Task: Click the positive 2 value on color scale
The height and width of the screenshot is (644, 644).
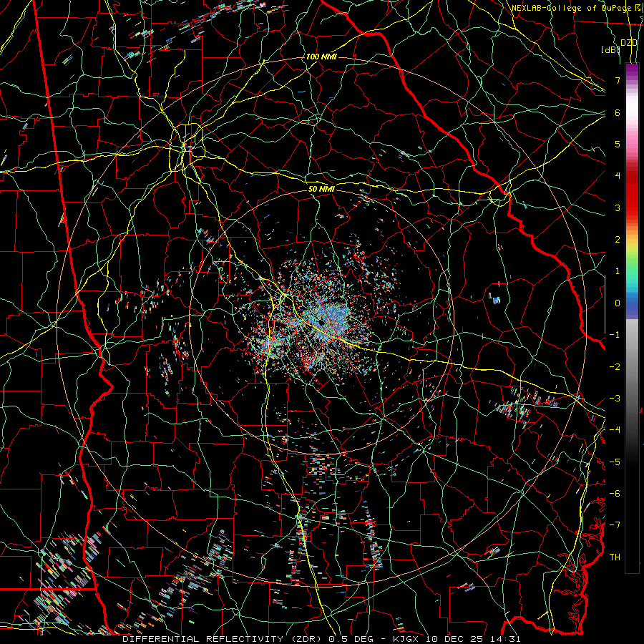Action: (618, 240)
